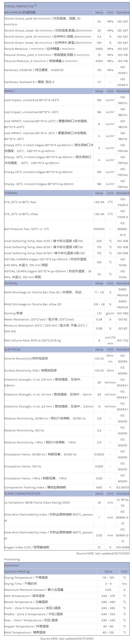Click the IMPACT section header
132x644 pixels.
pyautogui.click(x=10, y=91)
